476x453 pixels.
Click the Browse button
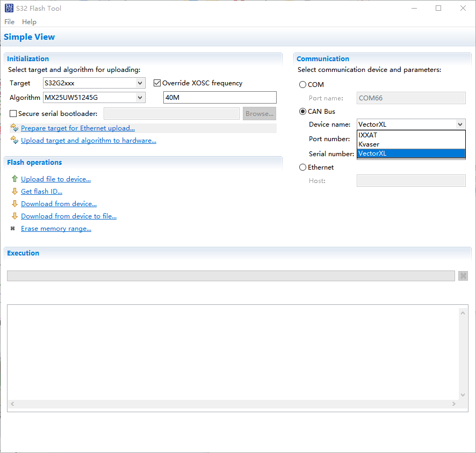click(259, 113)
